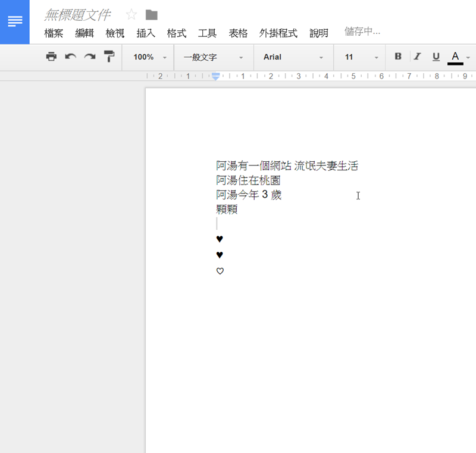Viewport: 476px width, 453px height.
Task: Click the 外掛程式 menu item
Action: click(x=278, y=33)
